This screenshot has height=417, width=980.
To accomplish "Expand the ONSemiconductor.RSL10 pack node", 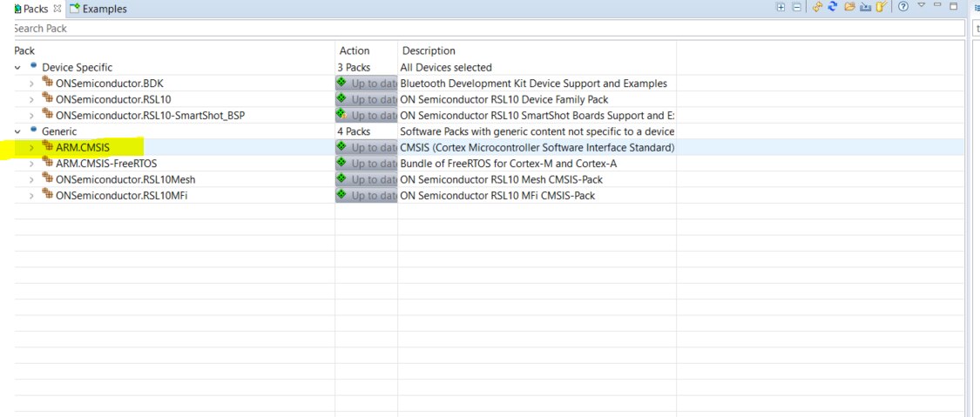I will coord(32,99).
